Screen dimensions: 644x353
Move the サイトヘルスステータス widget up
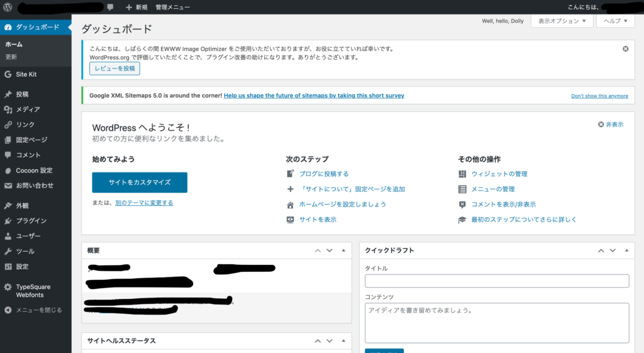[318, 340]
